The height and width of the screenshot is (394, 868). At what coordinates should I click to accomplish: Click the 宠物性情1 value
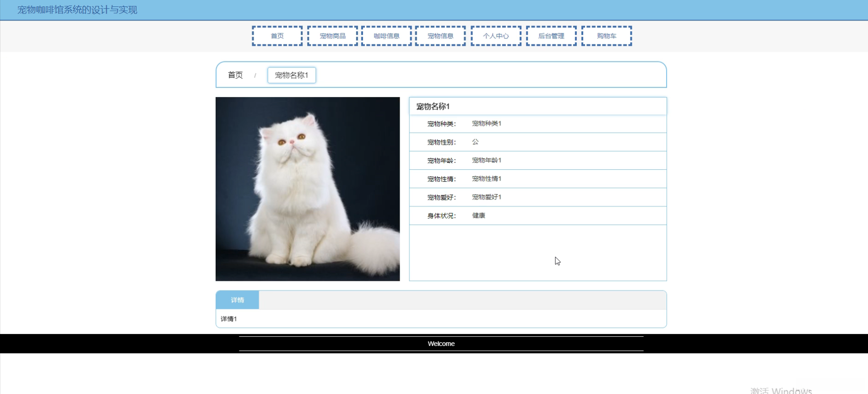[x=487, y=178]
